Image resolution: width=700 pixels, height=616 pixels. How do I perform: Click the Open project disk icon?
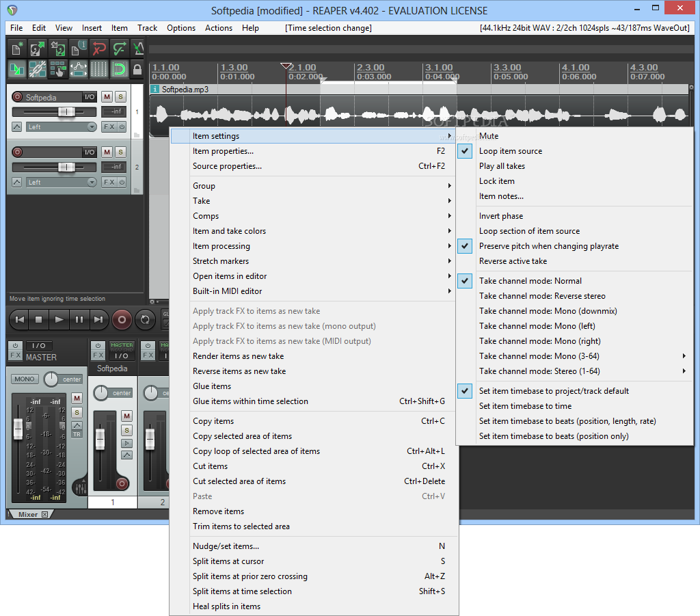coord(38,49)
